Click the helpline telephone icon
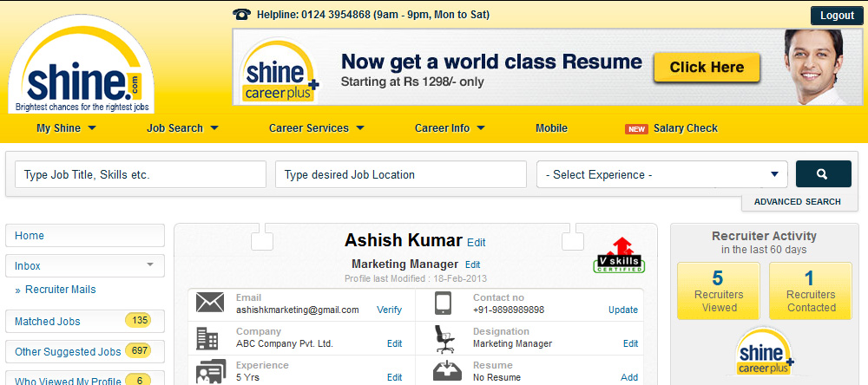This screenshot has height=385, width=868. [242, 15]
